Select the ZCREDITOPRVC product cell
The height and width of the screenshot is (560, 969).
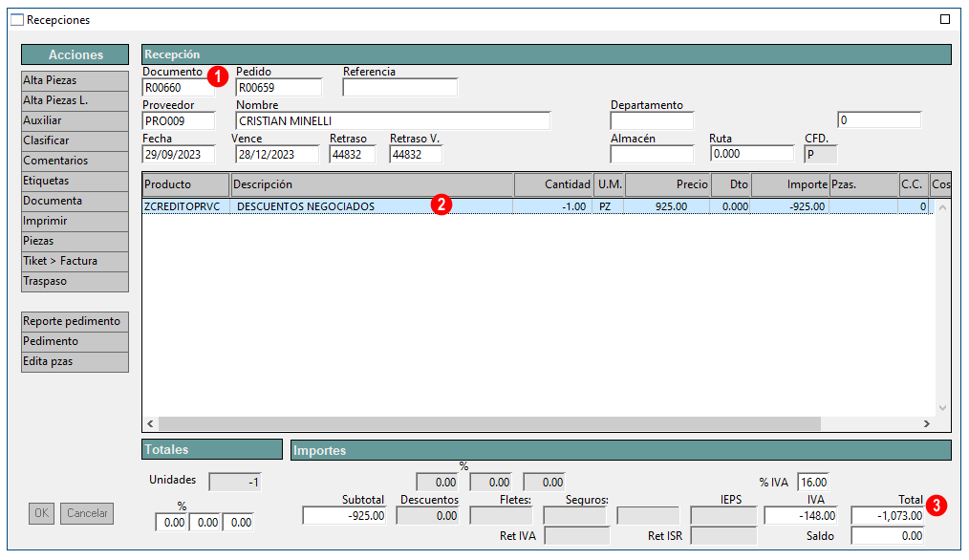click(186, 206)
